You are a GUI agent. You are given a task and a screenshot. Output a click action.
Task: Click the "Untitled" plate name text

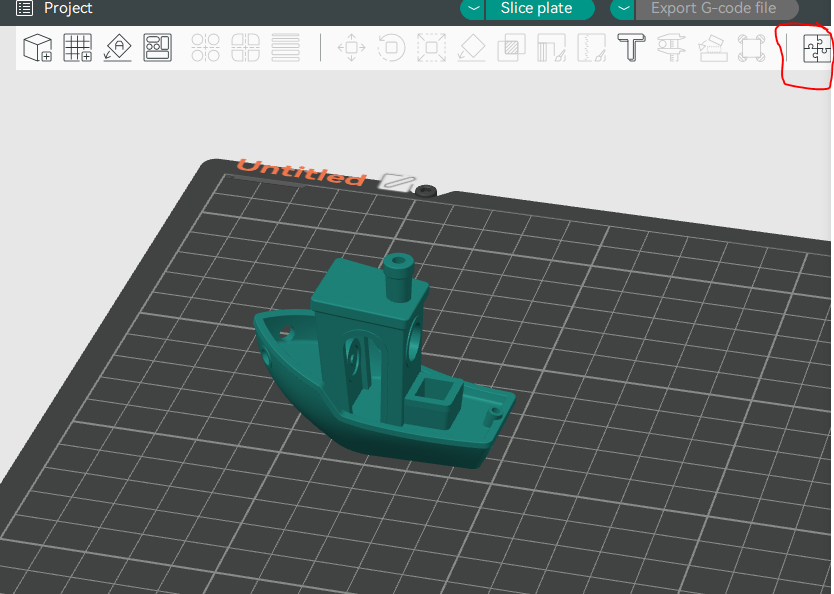(301, 172)
